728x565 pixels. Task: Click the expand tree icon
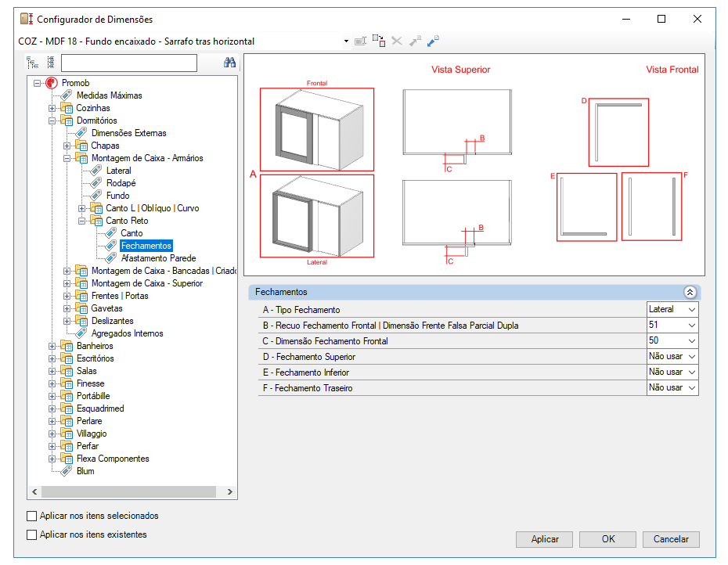tap(32, 62)
